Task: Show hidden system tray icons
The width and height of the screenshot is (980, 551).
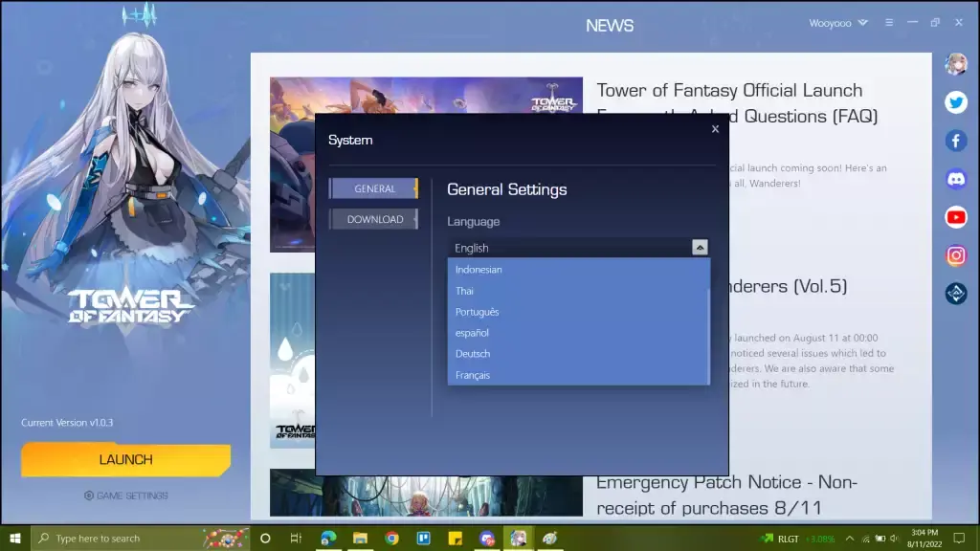Action: point(850,539)
